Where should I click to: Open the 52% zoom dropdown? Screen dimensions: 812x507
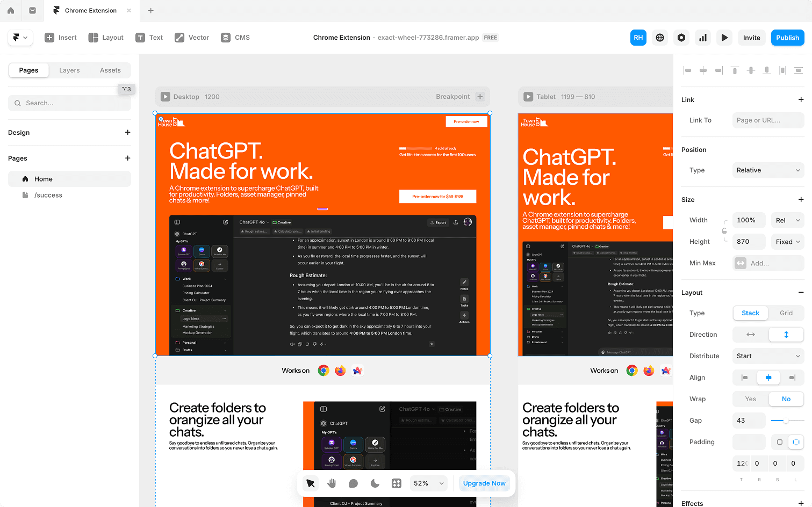coord(429,483)
